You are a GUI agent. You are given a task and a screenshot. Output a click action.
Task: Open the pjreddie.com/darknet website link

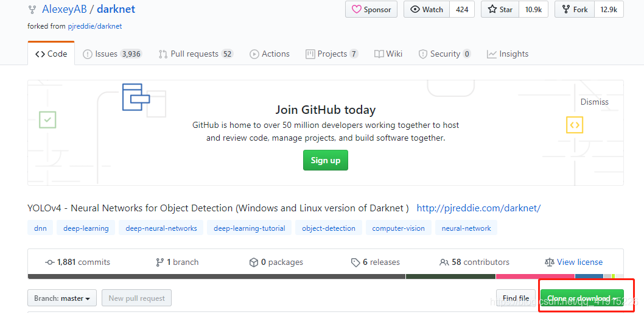click(x=478, y=208)
